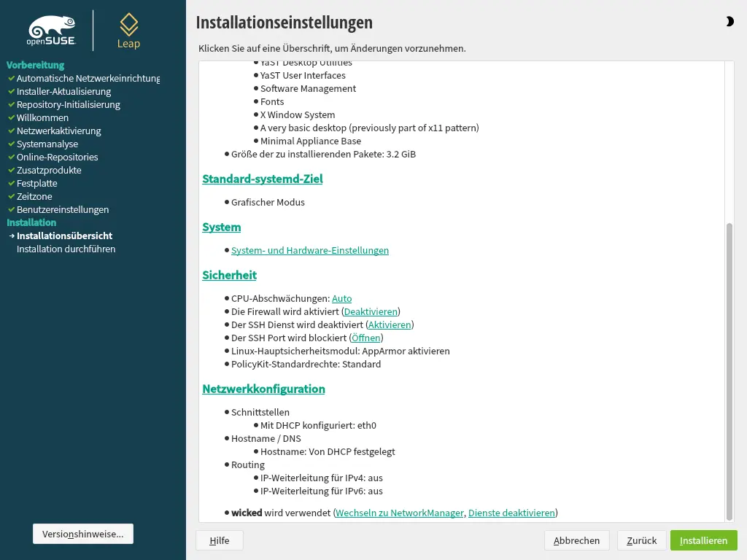Click Dienste deaktivieren link
This screenshot has width=747, height=560.
pos(511,513)
